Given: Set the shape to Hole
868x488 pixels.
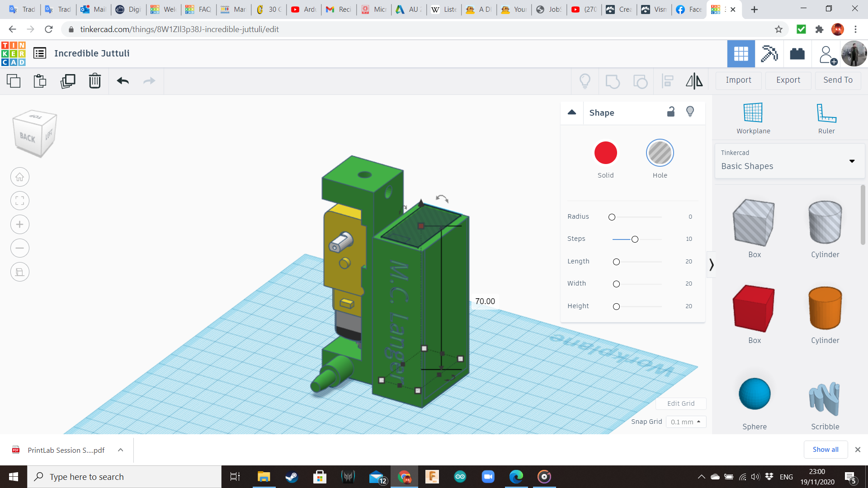Looking at the screenshot, I should click(x=660, y=153).
